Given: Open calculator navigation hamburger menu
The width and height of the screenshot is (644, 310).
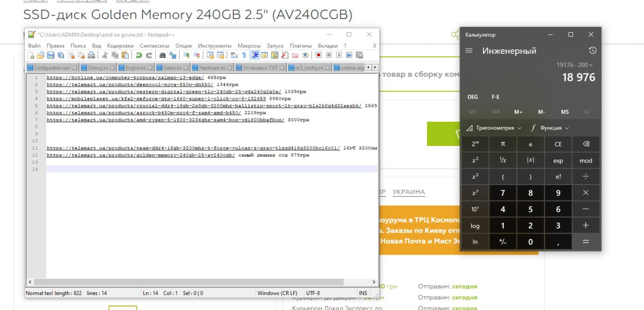Looking at the screenshot, I should (x=469, y=50).
